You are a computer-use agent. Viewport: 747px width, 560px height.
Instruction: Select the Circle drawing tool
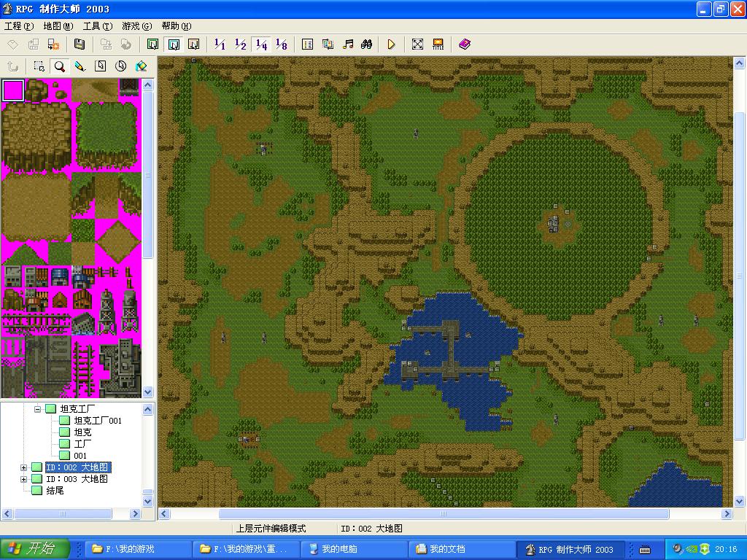pyautogui.click(x=120, y=66)
